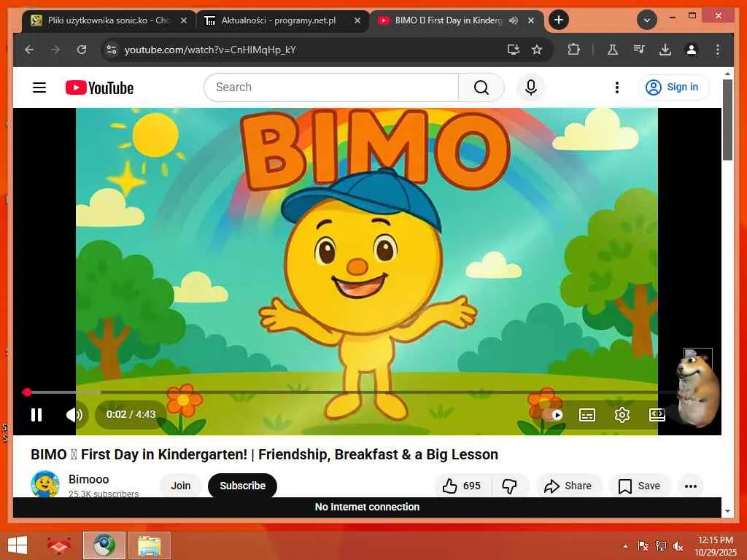Open the Bimooo channel avatar
Image resolution: width=747 pixels, height=560 pixels.
[44, 484]
